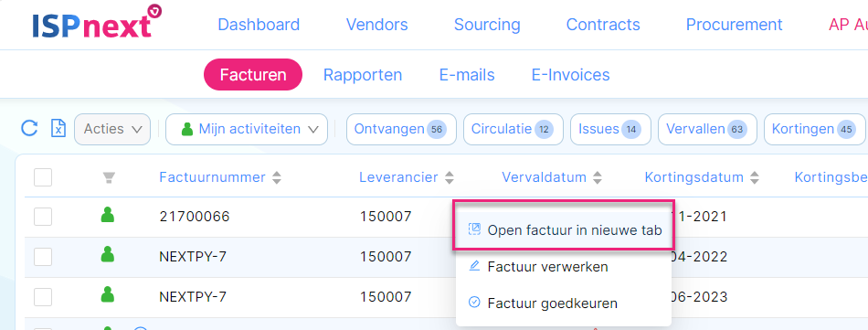868x330 pixels.
Task: Sort the Leverancier column via sort arrows
Action: coord(450,177)
